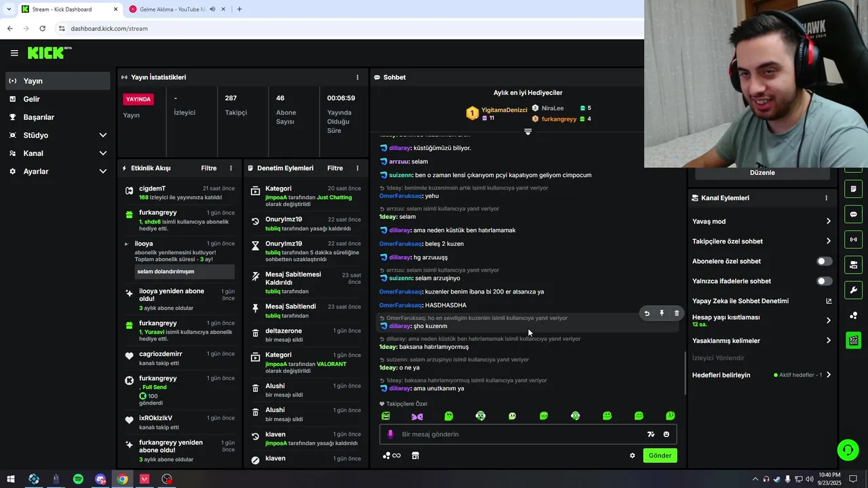Screen dimensions: 868x488
Task: Click furkangreyy in the top gifters list
Action: click(559, 119)
